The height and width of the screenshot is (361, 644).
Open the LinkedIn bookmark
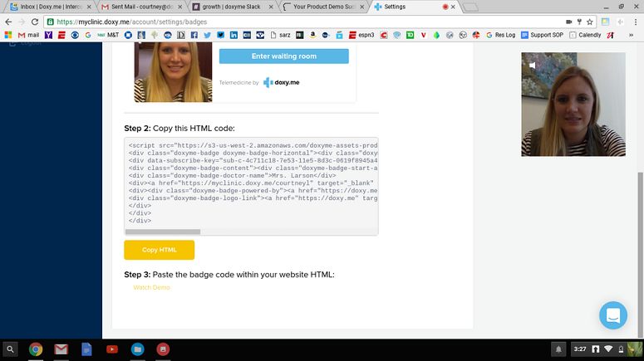234,36
